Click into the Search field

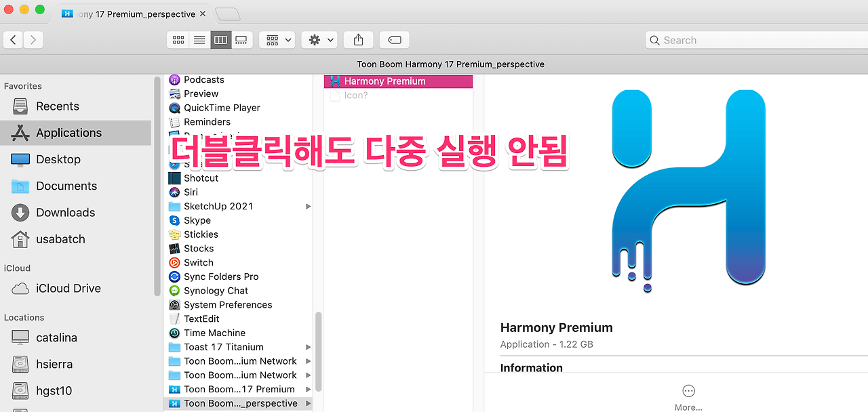click(756, 40)
